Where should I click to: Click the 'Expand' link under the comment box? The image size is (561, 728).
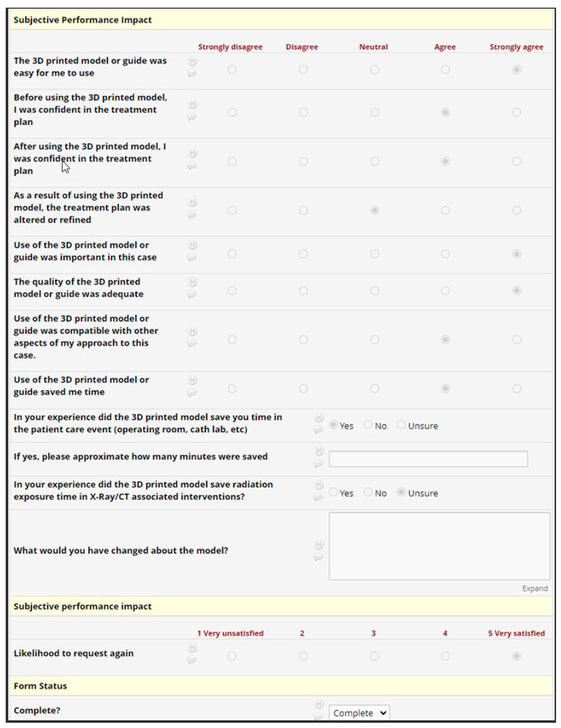535,588
